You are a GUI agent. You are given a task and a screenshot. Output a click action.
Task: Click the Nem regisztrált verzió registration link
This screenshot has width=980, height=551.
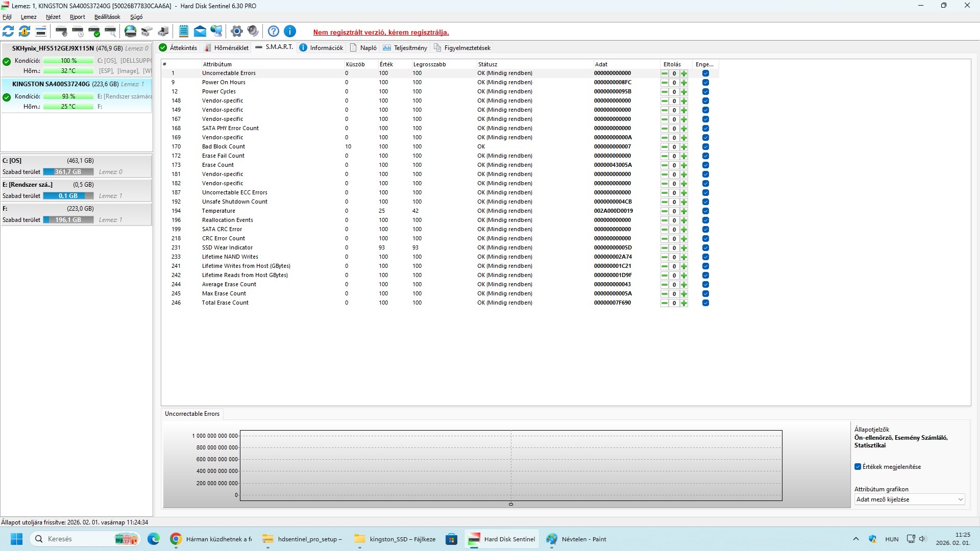(381, 32)
